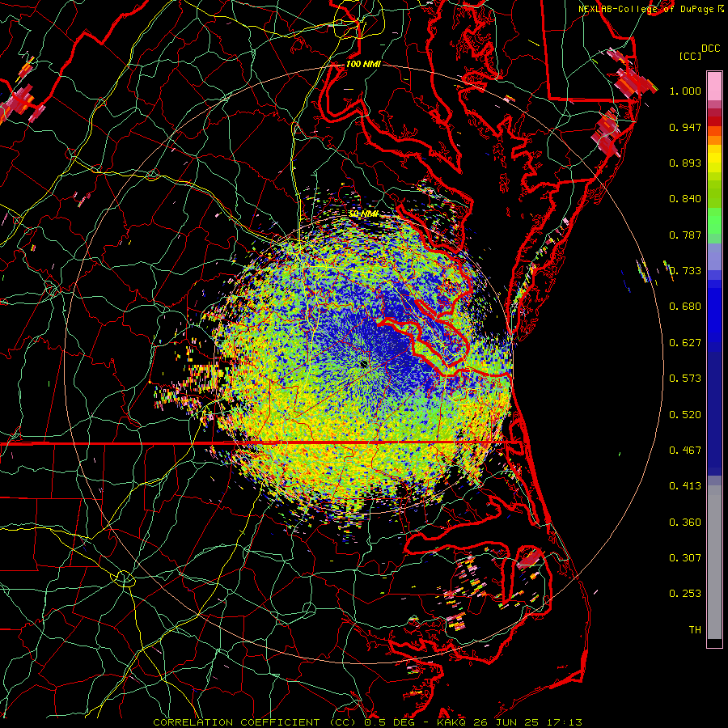Click the DCC product label above the legend
The width and height of the screenshot is (728, 728).
(711, 49)
